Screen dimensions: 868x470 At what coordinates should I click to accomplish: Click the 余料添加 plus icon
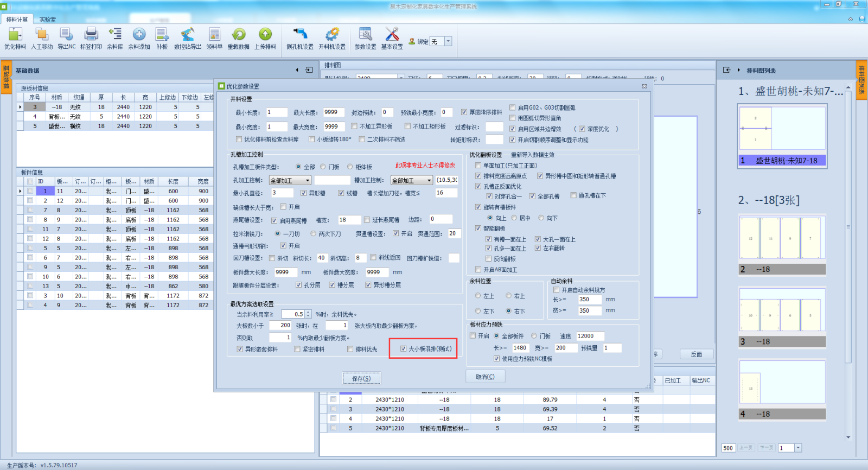tap(139, 35)
